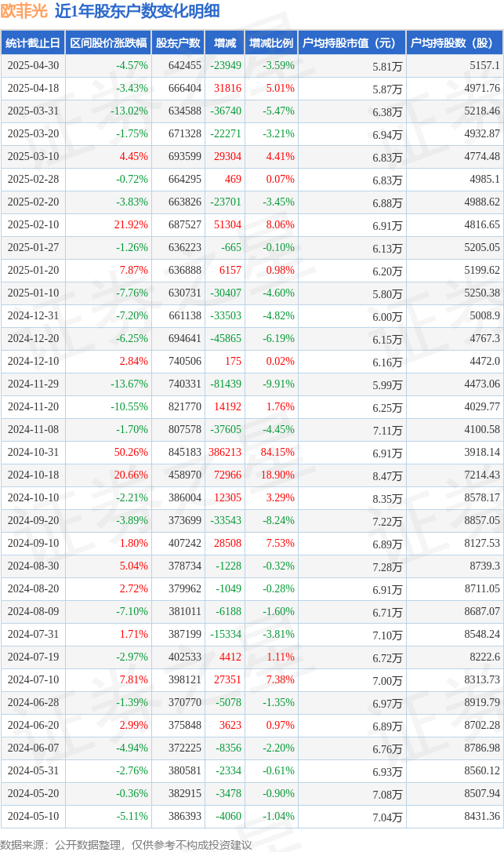Image resolution: width=504 pixels, height=852 pixels.
Task: Click the 户均持股数（股） header
Action: point(455,43)
